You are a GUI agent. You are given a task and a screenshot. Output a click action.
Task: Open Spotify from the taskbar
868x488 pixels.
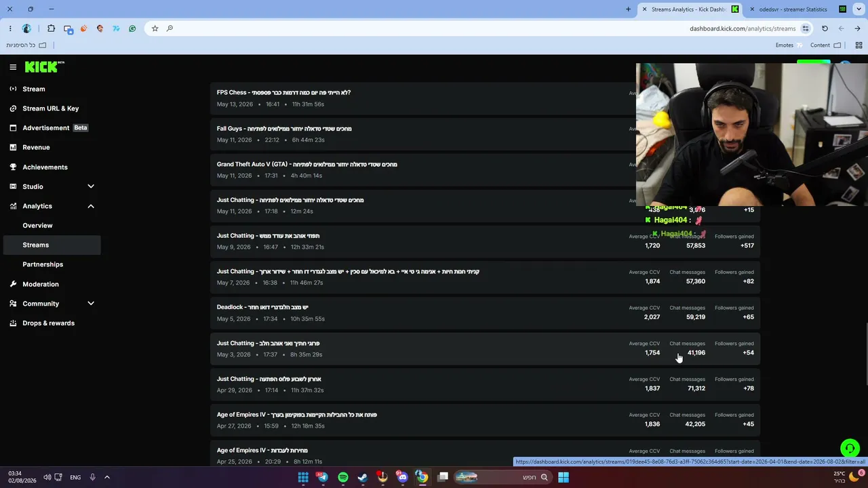pyautogui.click(x=343, y=477)
